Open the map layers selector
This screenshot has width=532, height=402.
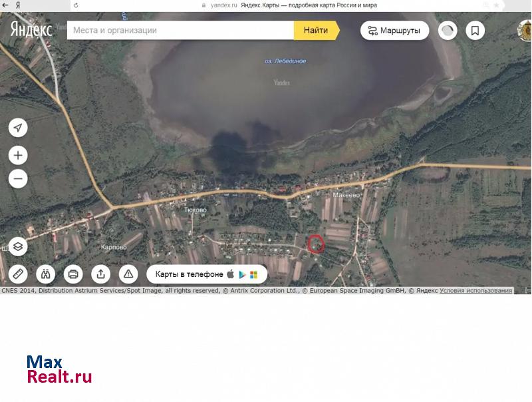click(x=18, y=246)
